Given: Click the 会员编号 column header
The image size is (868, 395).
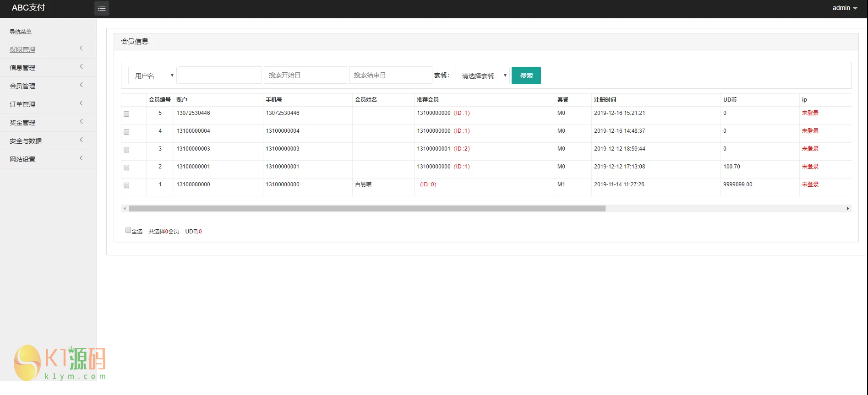Looking at the screenshot, I should coord(160,99).
